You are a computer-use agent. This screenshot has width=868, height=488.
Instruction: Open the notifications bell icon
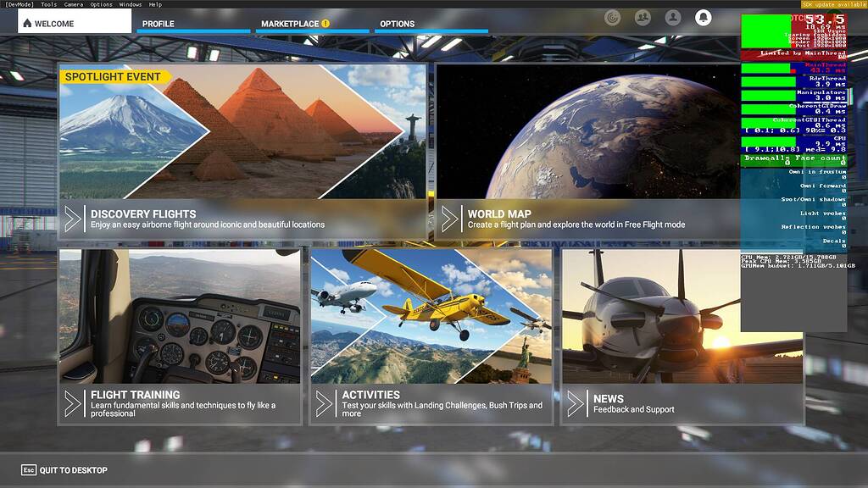(x=703, y=17)
